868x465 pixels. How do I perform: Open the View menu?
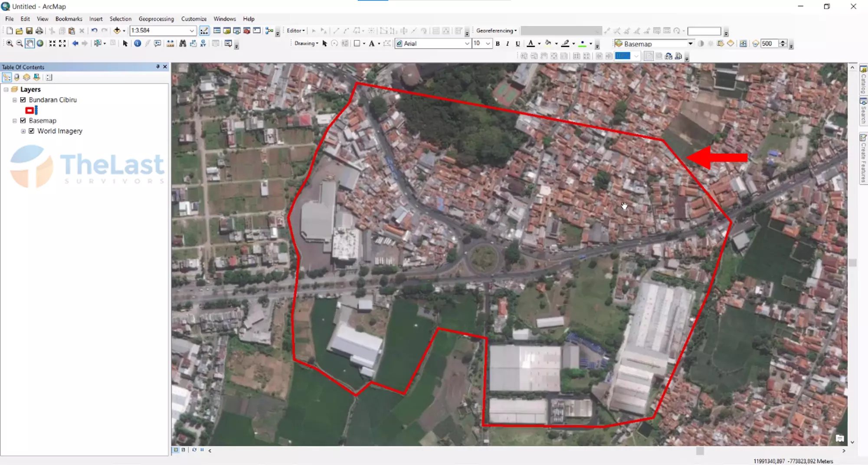pos(43,19)
